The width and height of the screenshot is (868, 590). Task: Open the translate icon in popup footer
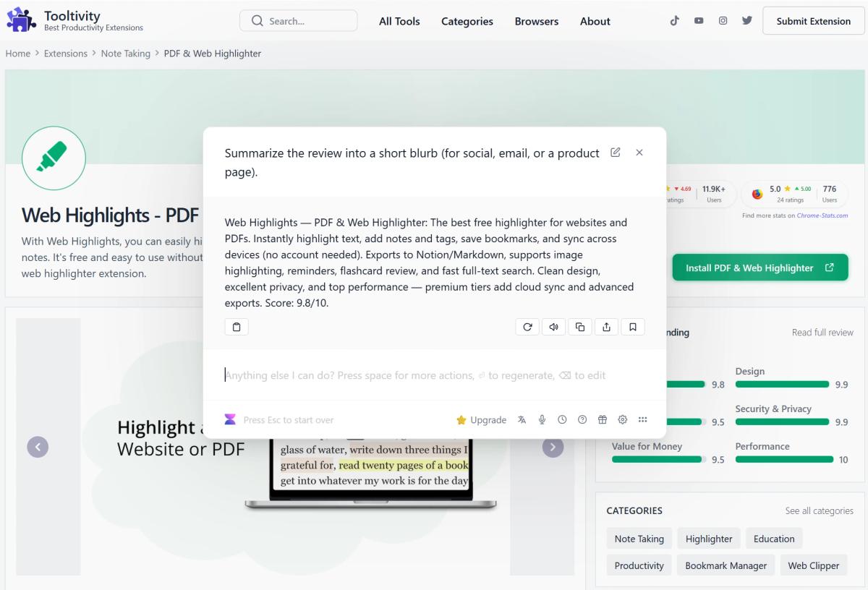coord(522,419)
